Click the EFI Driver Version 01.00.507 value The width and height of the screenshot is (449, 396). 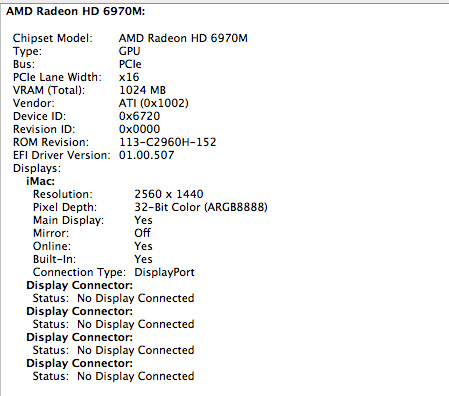(146, 155)
